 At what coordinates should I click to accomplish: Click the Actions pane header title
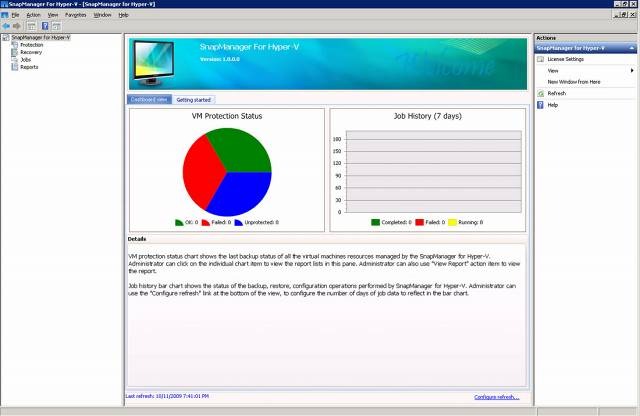tap(546, 38)
